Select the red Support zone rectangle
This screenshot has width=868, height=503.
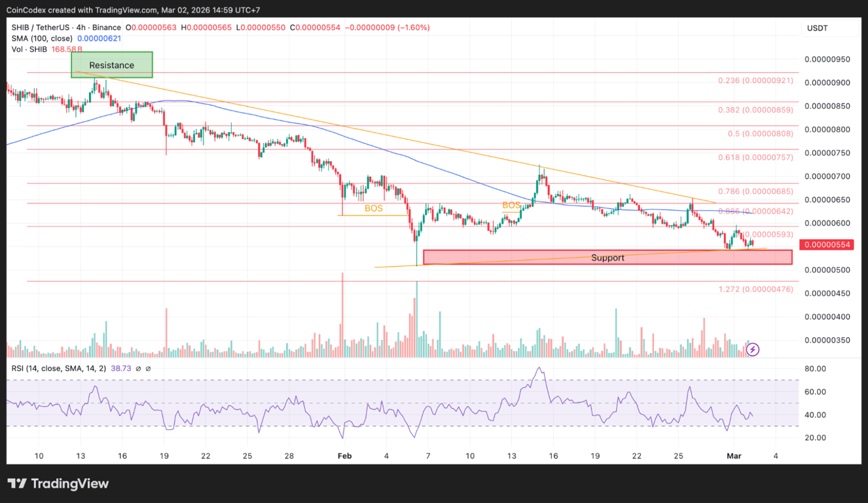coord(607,257)
